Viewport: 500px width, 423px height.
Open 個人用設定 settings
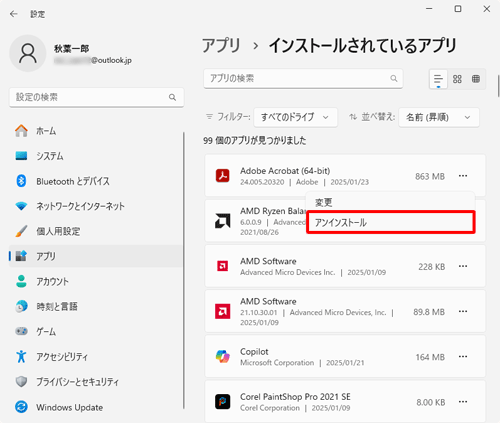click(x=95, y=231)
